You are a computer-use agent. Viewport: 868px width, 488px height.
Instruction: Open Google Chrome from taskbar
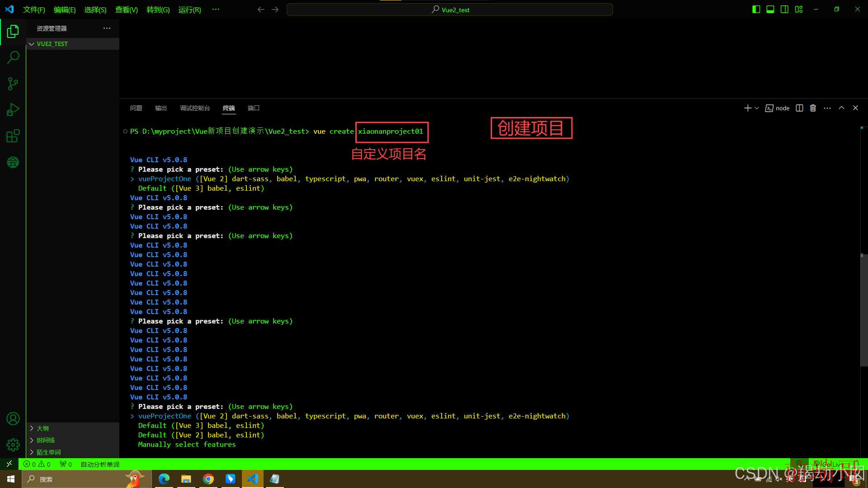point(208,479)
